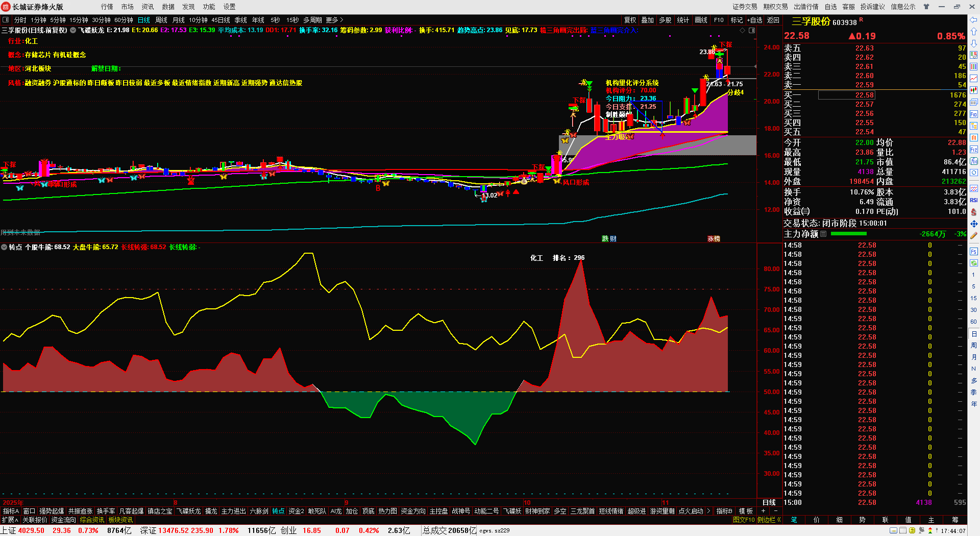Screen dimensions: 980x536
Task: Switch to 1-minute period in right sidebar
Action: point(973,275)
